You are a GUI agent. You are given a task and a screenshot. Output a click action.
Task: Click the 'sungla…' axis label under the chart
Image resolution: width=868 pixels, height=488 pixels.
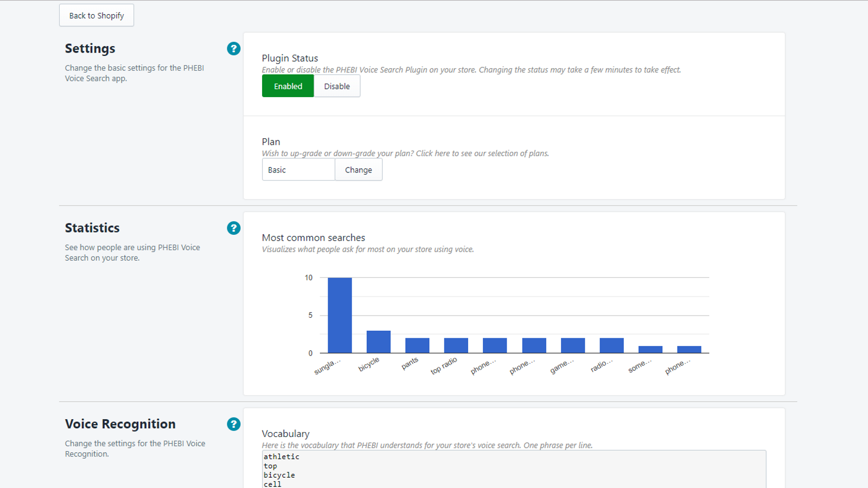pyautogui.click(x=328, y=367)
